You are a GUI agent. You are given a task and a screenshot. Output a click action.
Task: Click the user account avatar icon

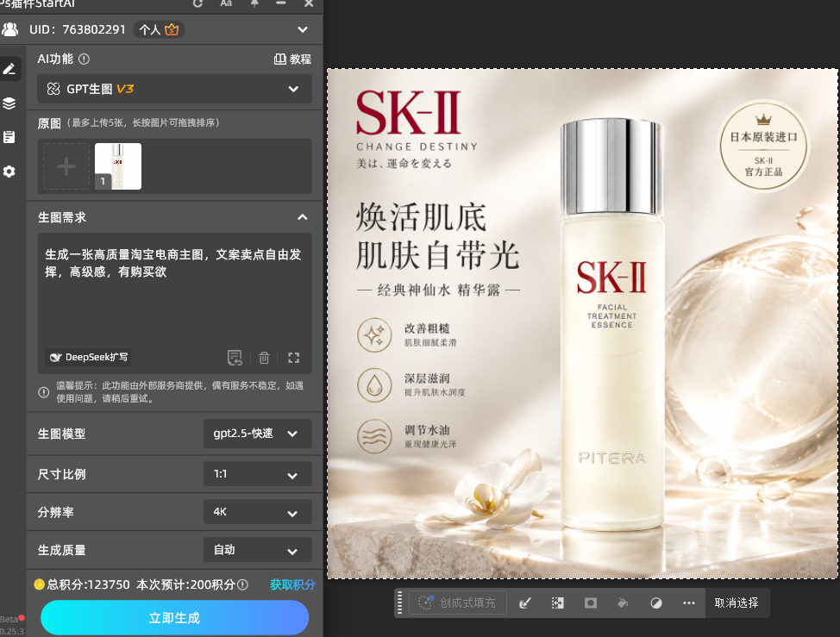[10, 29]
